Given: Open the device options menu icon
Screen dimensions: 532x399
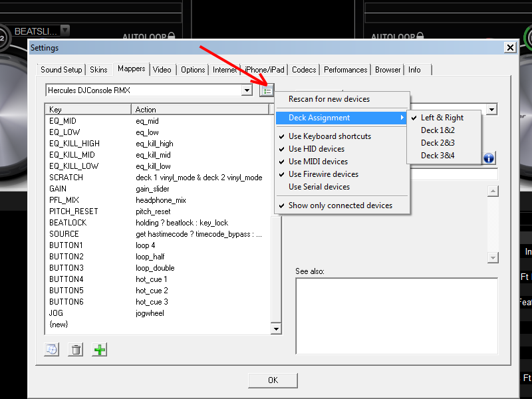Looking at the screenshot, I should tap(267, 90).
